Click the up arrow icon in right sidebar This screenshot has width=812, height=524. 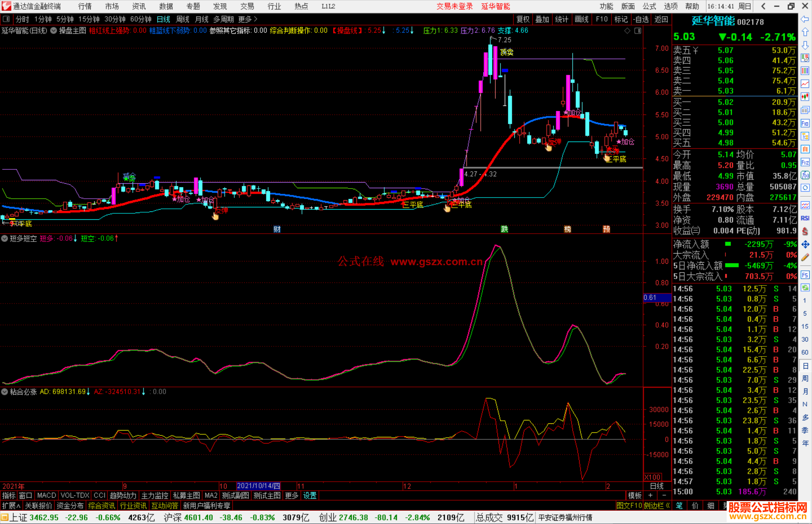(x=805, y=32)
